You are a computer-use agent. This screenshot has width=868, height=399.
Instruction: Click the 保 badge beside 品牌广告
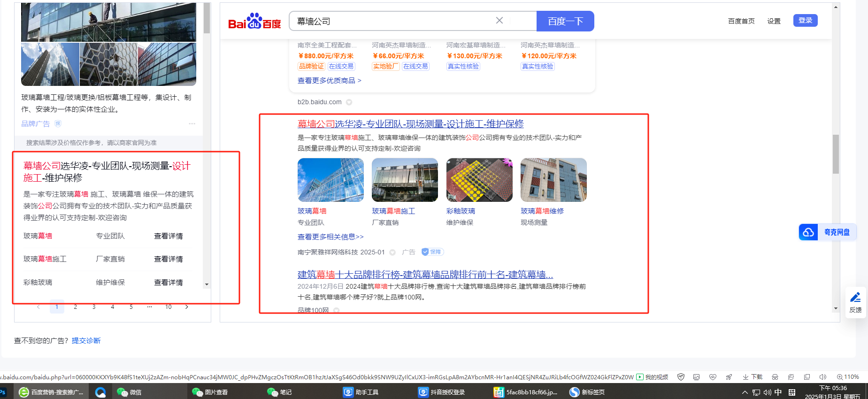click(58, 123)
